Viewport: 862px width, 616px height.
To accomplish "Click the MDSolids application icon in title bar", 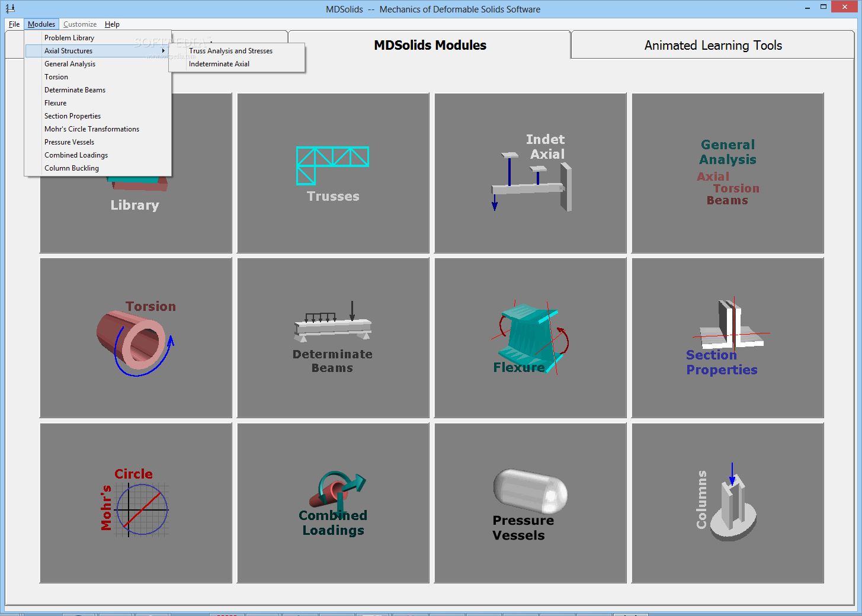I will coord(9,9).
